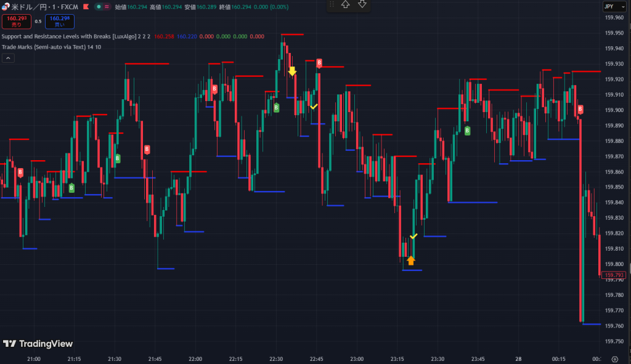Click the yellow down arrow trade mark
The image size is (631, 364).
[292, 71]
